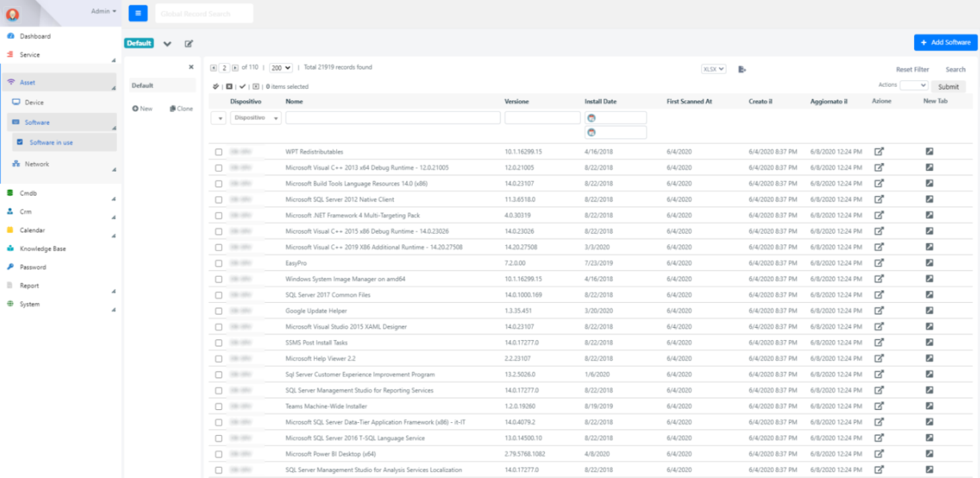Go to next page arrow in pager
Image resolution: width=980 pixels, height=478 pixels.
(235, 68)
